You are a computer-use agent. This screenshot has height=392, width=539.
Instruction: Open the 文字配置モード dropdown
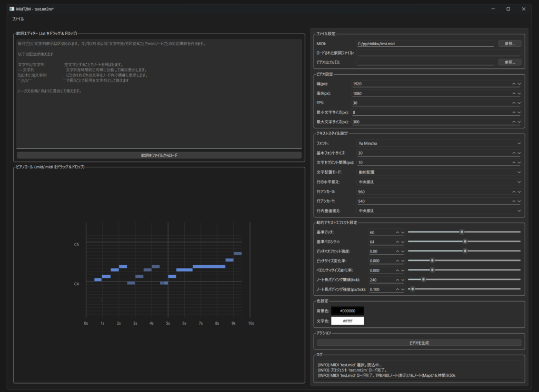pyautogui.click(x=437, y=172)
